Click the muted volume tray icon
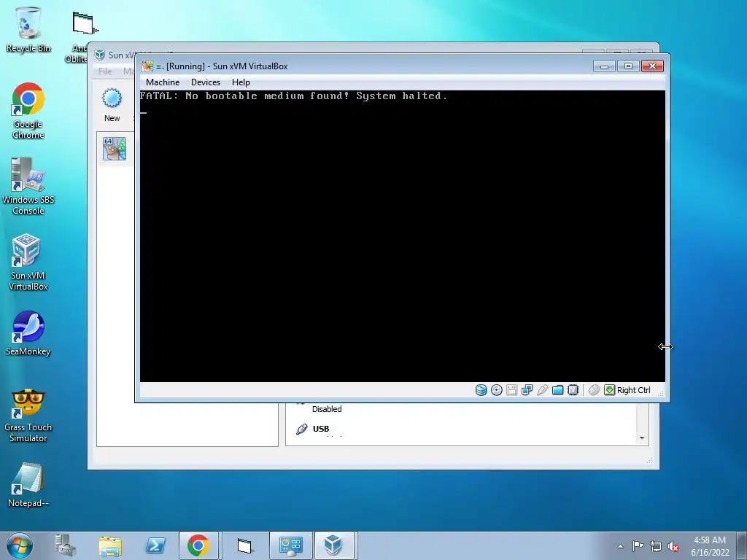The width and height of the screenshot is (747, 560). (x=673, y=546)
